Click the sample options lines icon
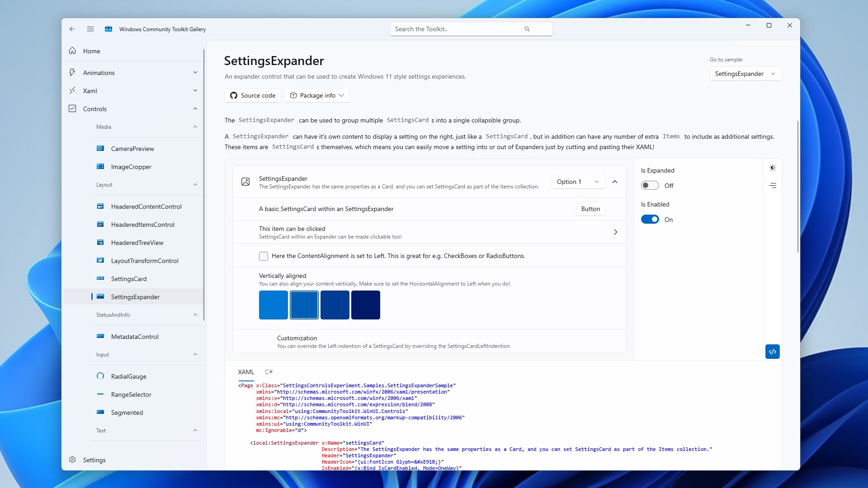 [772, 186]
